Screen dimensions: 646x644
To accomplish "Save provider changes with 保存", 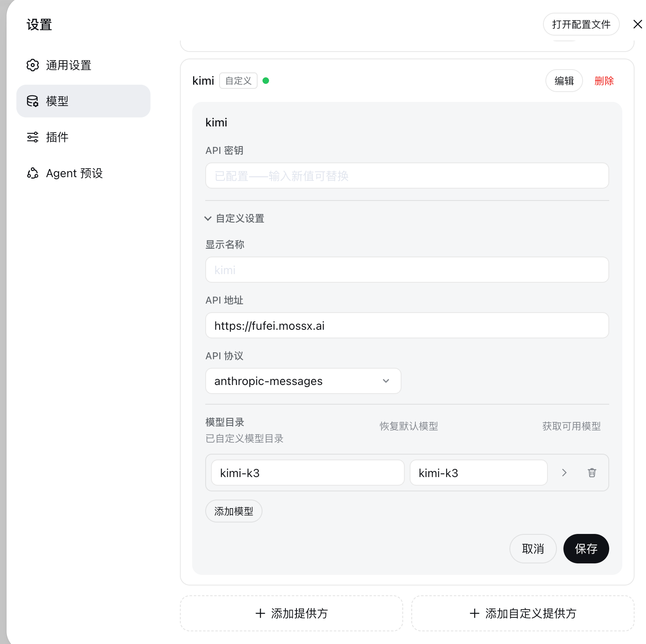I will [586, 549].
